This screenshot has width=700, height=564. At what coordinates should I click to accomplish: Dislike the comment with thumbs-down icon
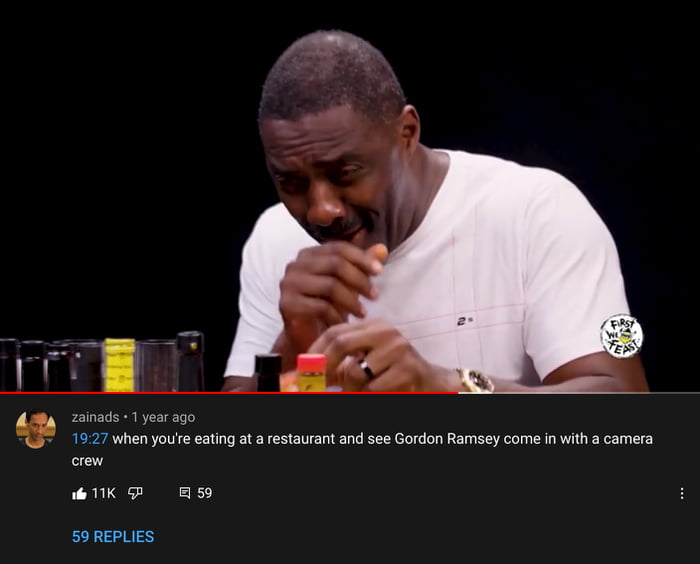click(135, 493)
